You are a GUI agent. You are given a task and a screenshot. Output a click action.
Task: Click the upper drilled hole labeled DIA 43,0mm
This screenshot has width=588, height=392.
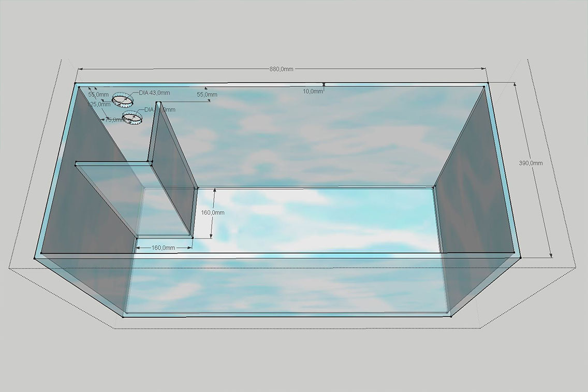[x=123, y=99]
